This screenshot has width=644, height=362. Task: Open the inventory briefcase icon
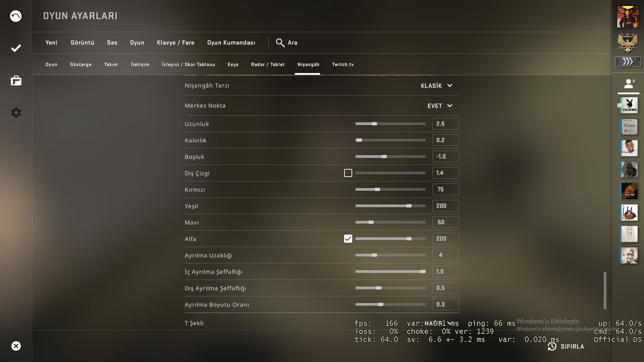point(16,80)
